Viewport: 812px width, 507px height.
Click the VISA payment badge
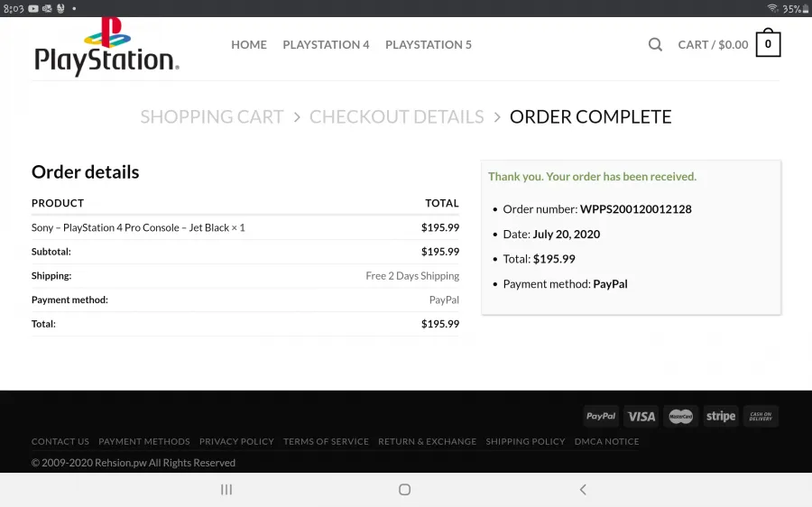(641, 416)
